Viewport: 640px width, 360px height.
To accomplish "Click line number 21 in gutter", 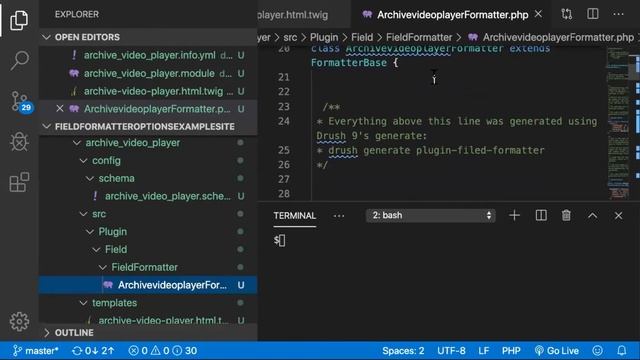I will click(x=284, y=77).
